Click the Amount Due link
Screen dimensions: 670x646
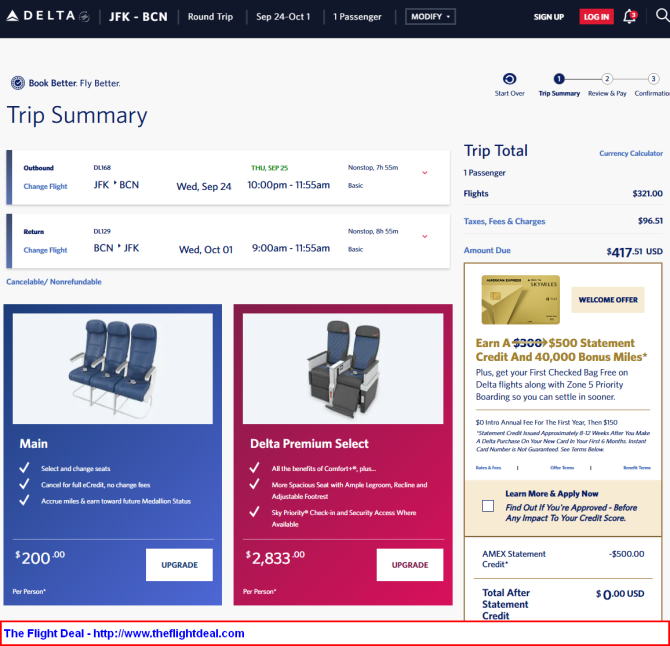coord(487,250)
